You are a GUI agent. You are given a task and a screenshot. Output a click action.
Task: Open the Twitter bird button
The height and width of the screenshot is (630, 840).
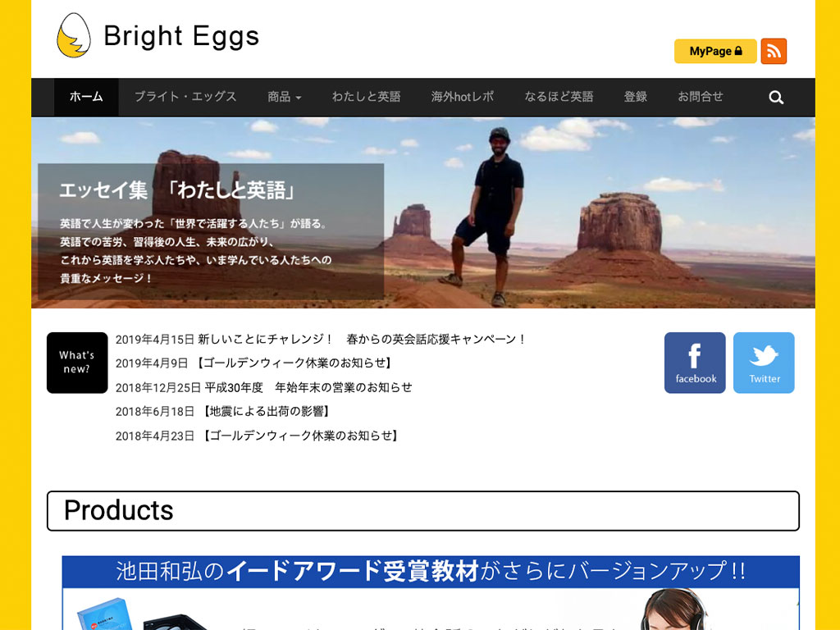click(764, 363)
